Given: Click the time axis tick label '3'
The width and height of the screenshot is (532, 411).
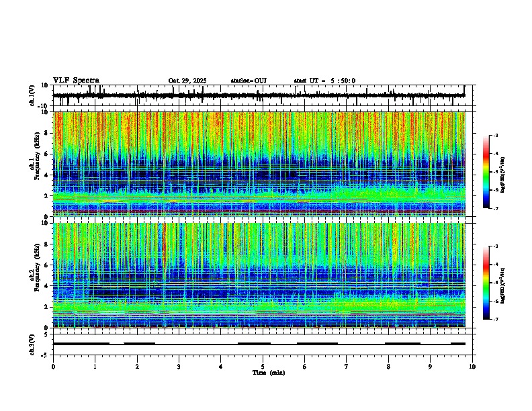Looking at the screenshot, I should 179,367.
